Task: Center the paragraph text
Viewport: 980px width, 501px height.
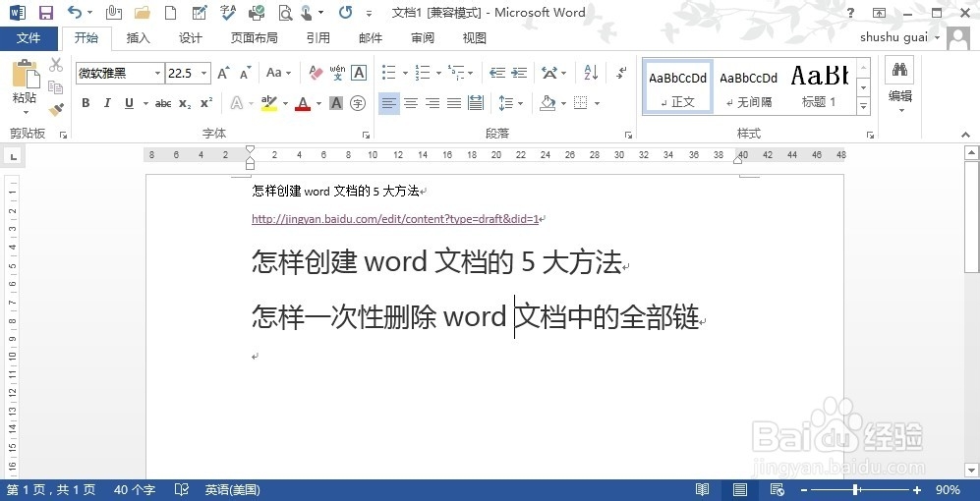Action: click(411, 103)
